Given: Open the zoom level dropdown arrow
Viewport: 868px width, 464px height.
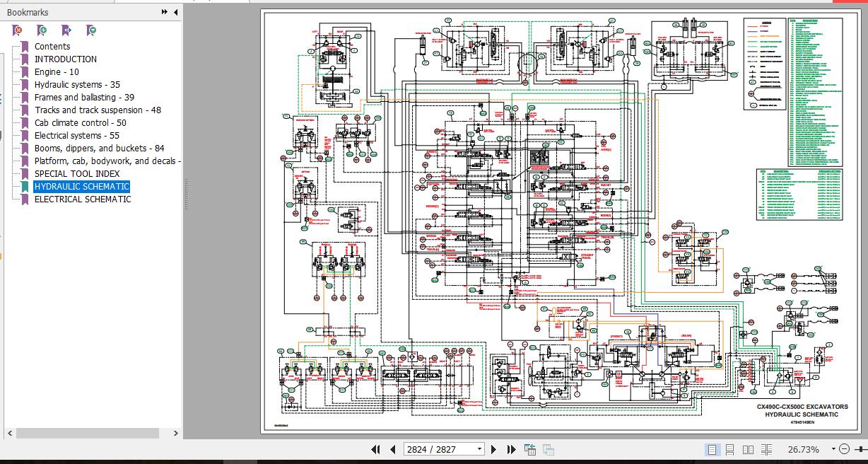Looking at the screenshot, I should coord(833,449).
